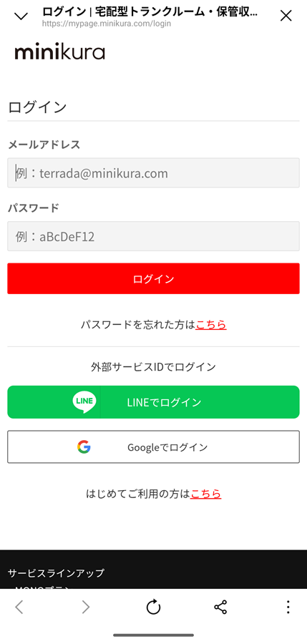The width and height of the screenshot is (307, 644).
Task: Reload the page with the refresh icon
Action: tap(153, 607)
